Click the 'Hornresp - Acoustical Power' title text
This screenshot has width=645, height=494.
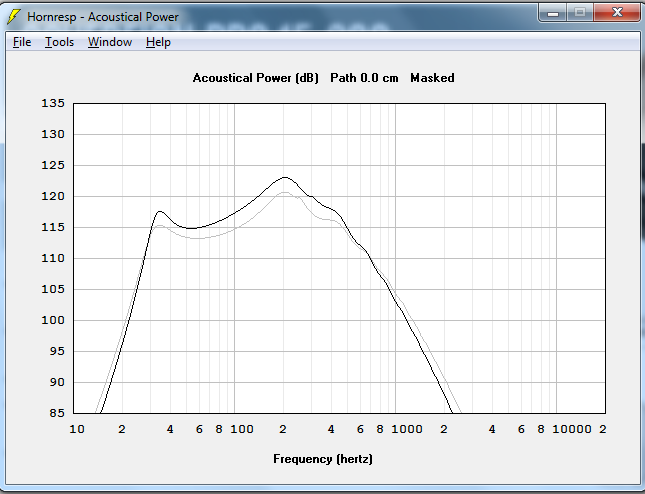point(103,17)
